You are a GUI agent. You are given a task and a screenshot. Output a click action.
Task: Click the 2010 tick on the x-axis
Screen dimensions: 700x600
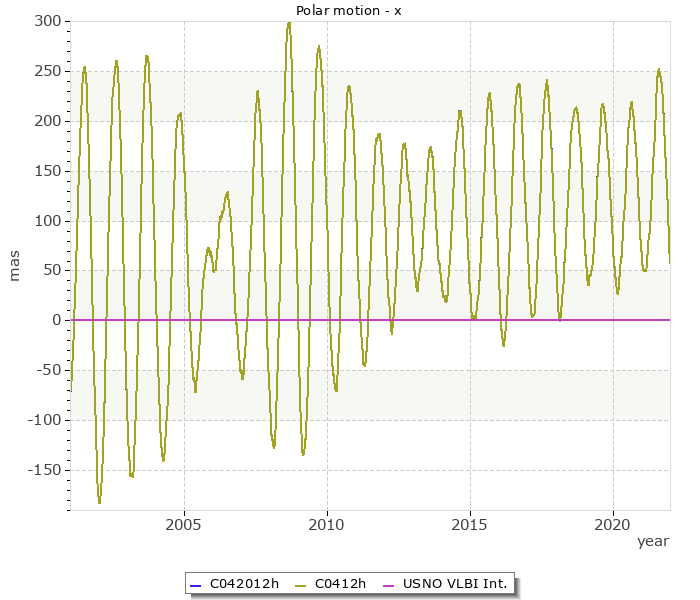coord(327,524)
